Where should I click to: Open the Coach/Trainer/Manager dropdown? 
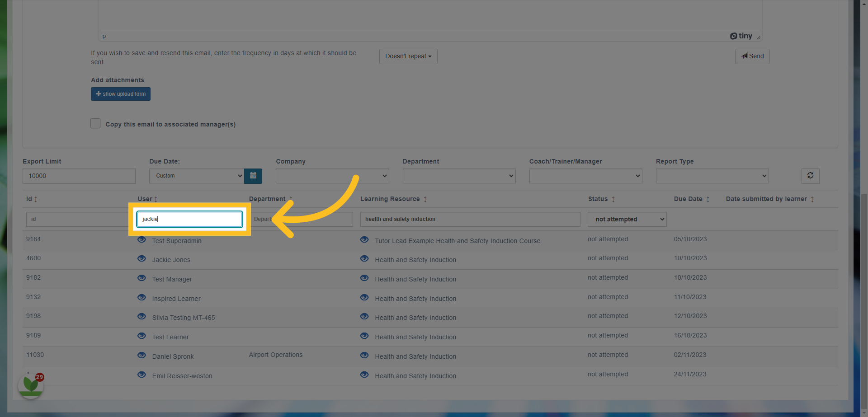point(585,176)
